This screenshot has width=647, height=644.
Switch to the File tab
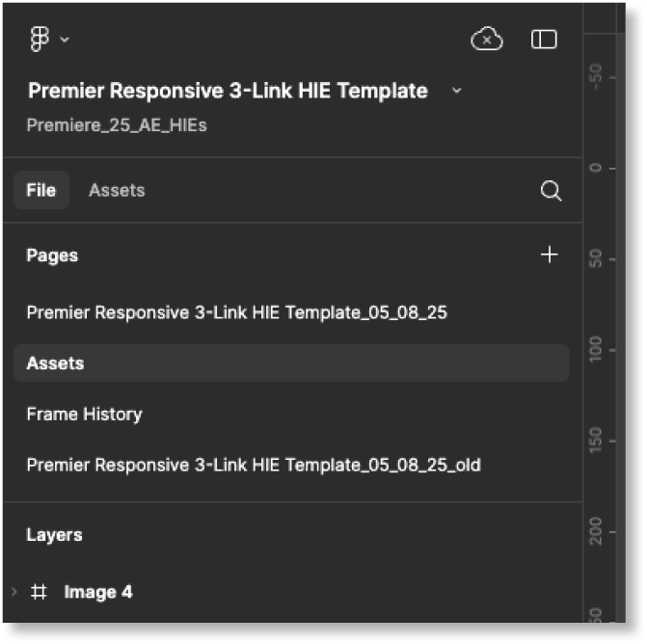(x=40, y=191)
